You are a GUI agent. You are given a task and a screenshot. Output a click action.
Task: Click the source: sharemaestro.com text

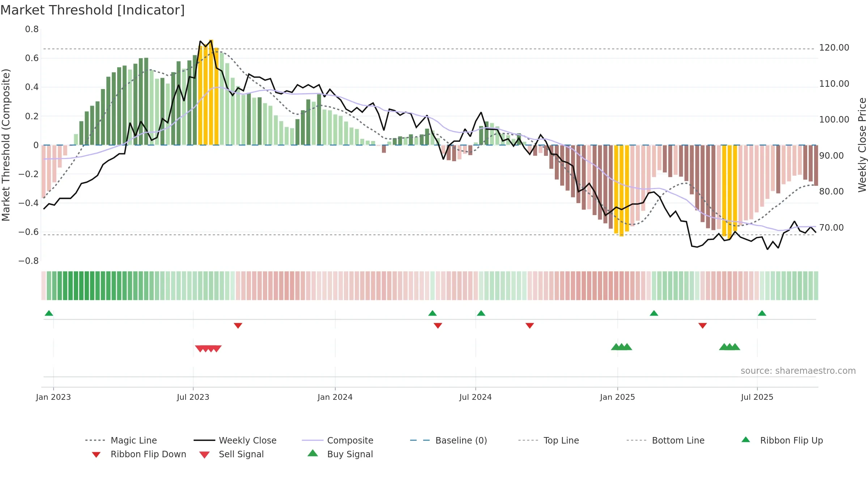pyautogui.click(x=798, y=371)
